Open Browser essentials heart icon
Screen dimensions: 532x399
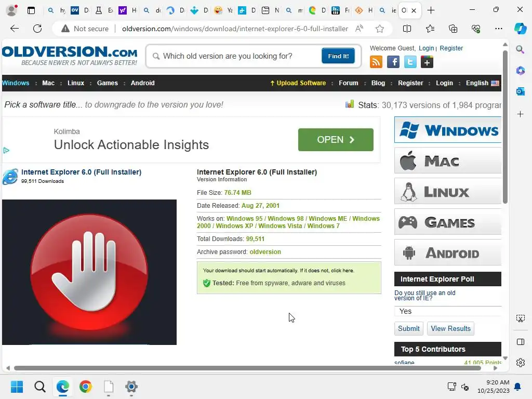(x=476, y=29)
